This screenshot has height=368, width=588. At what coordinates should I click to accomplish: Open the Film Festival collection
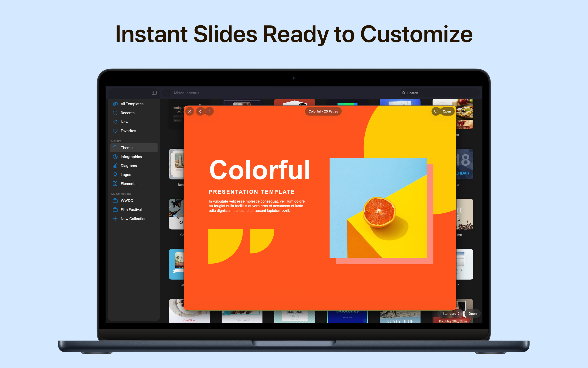[x=134, y=210]
